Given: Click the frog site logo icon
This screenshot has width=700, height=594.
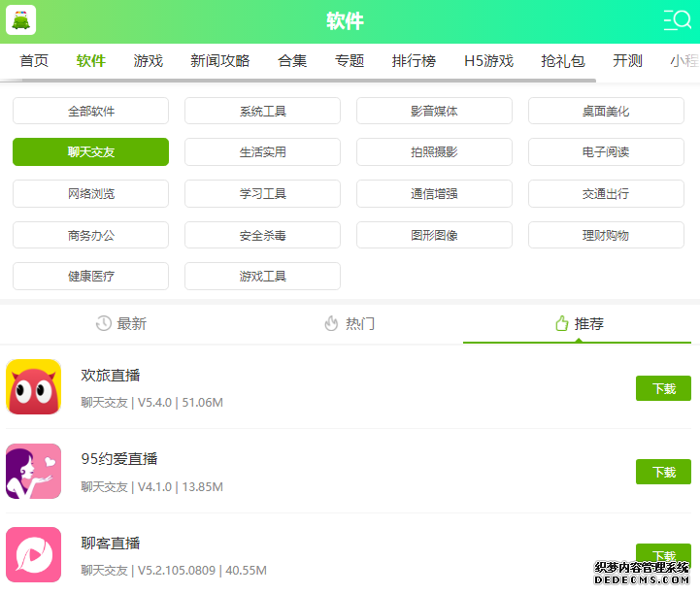Looking at the screenshot, I should coord(21,20).
